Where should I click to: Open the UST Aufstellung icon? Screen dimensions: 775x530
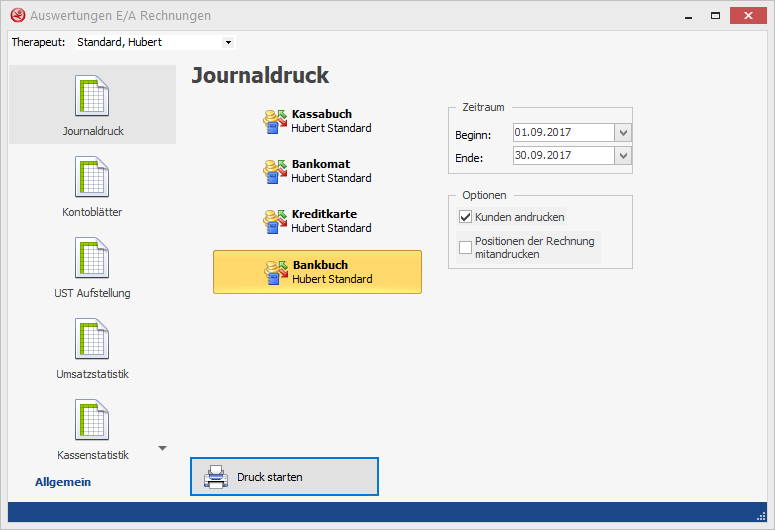pyautogui.click(x=92, y=259)
